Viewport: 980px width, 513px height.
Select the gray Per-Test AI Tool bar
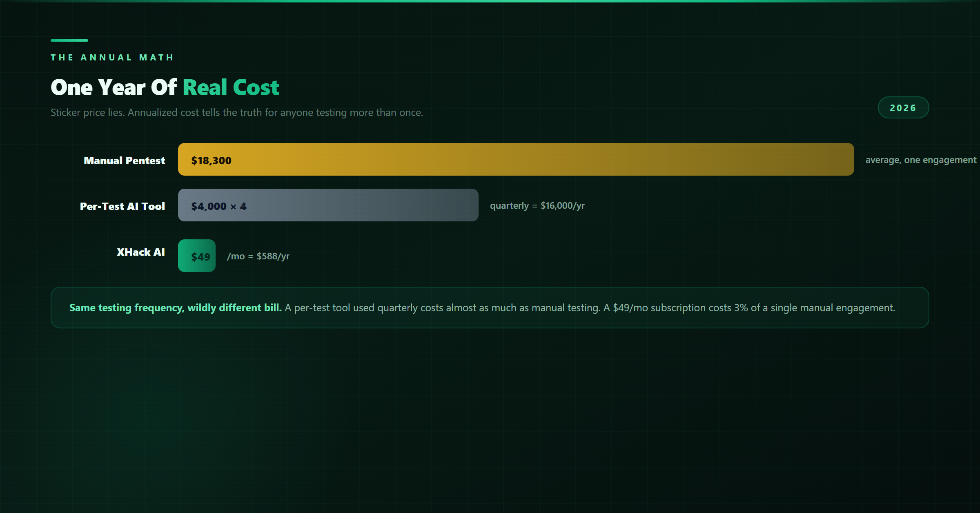(x=328, y=205)
